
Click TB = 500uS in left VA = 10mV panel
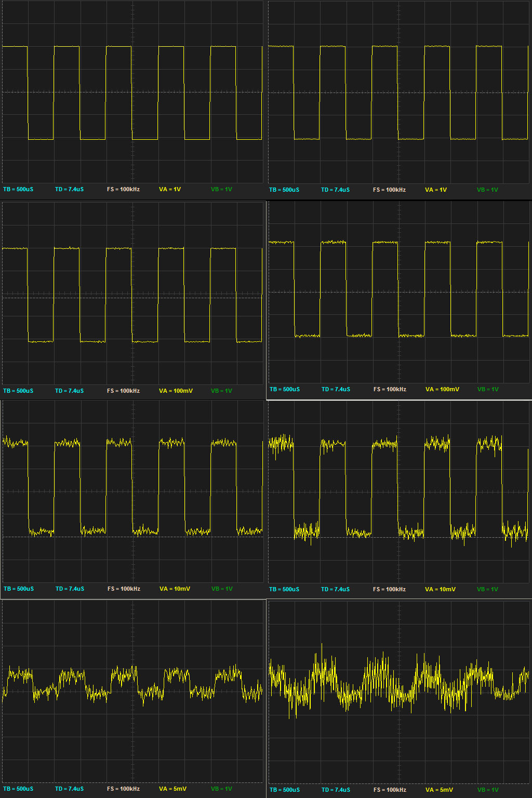click(x=19, y=589)
